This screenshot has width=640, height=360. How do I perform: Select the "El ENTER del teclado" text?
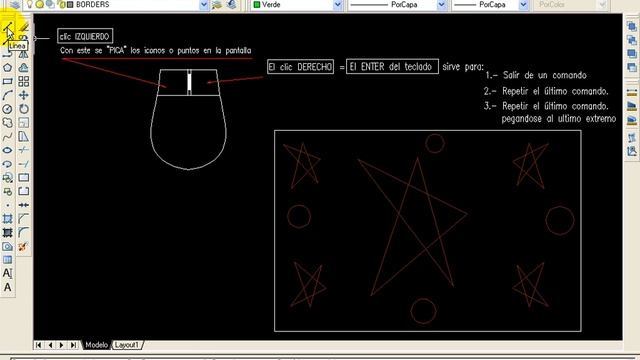[391, 67]
